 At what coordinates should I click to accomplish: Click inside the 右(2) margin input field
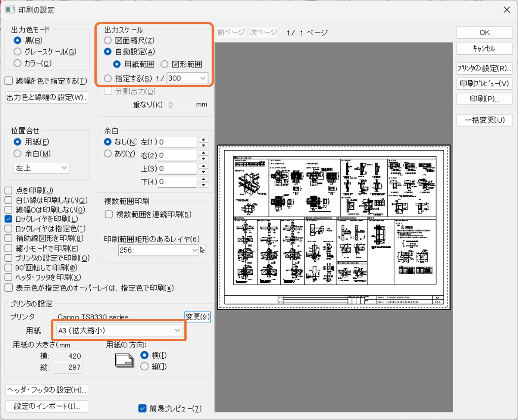pyautogui.click(x=177, y=155)
